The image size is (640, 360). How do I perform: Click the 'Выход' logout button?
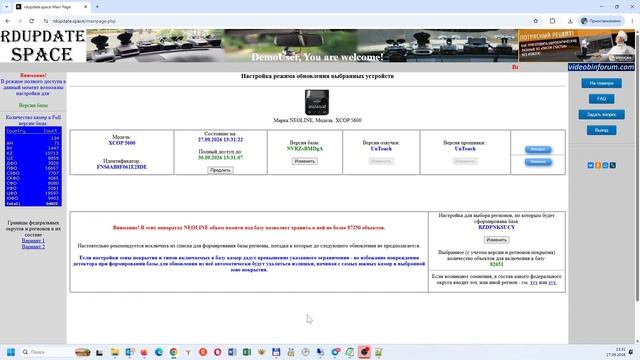tap(602, 130)
